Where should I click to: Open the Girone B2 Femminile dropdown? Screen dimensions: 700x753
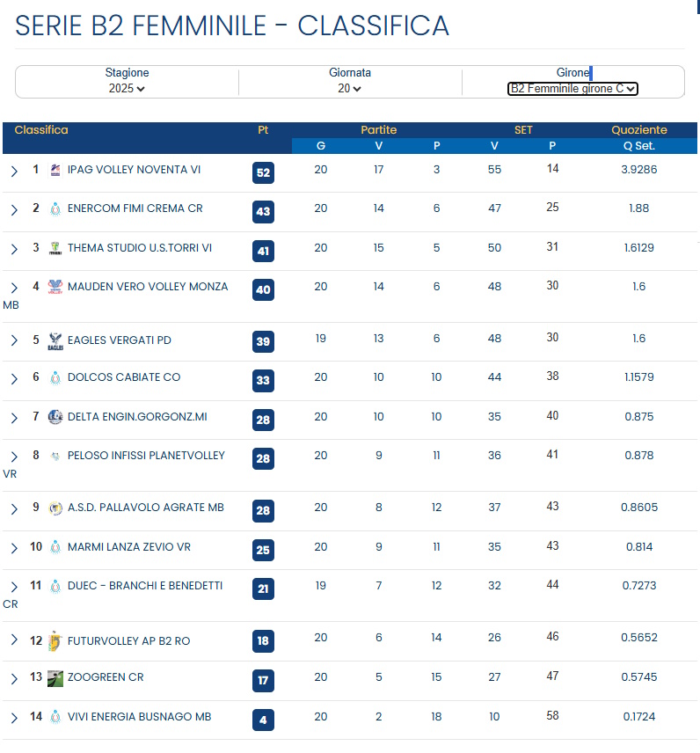point(572,89)
